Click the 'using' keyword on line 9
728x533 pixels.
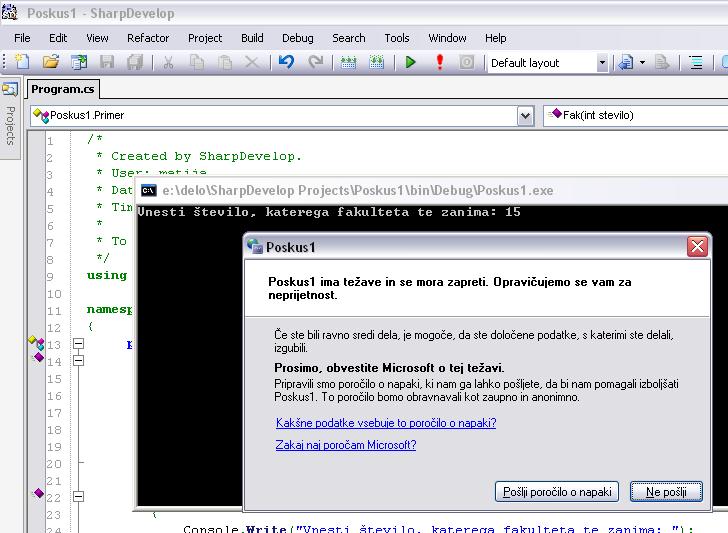(x=107, y=275)
